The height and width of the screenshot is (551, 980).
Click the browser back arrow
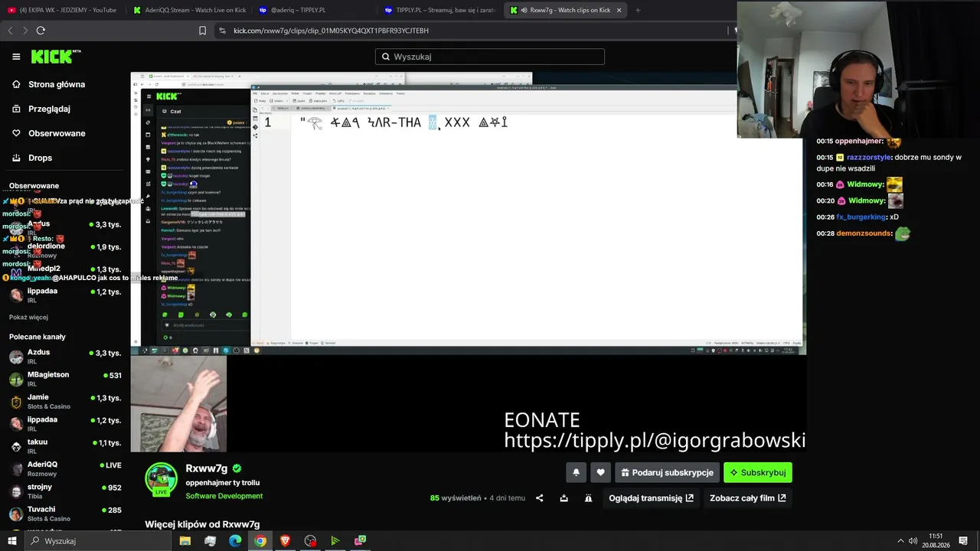(x=10, y=31)
